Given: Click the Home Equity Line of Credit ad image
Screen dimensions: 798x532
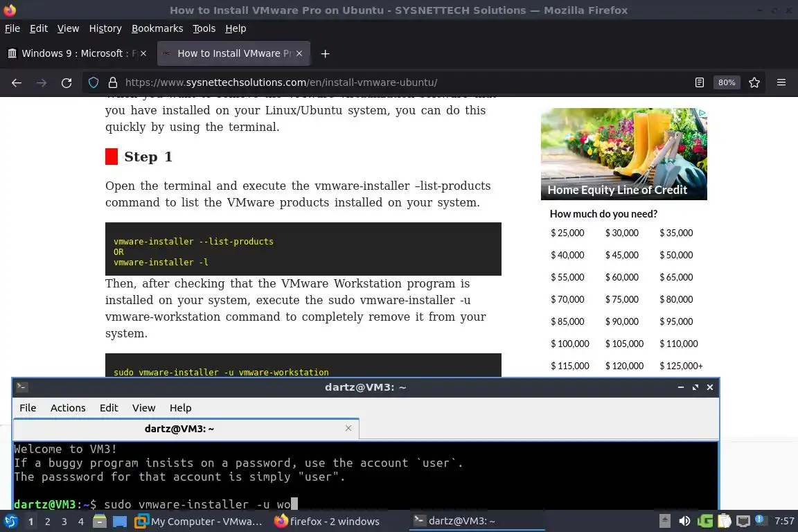Looking at the screenshot, I should [624, 154].
